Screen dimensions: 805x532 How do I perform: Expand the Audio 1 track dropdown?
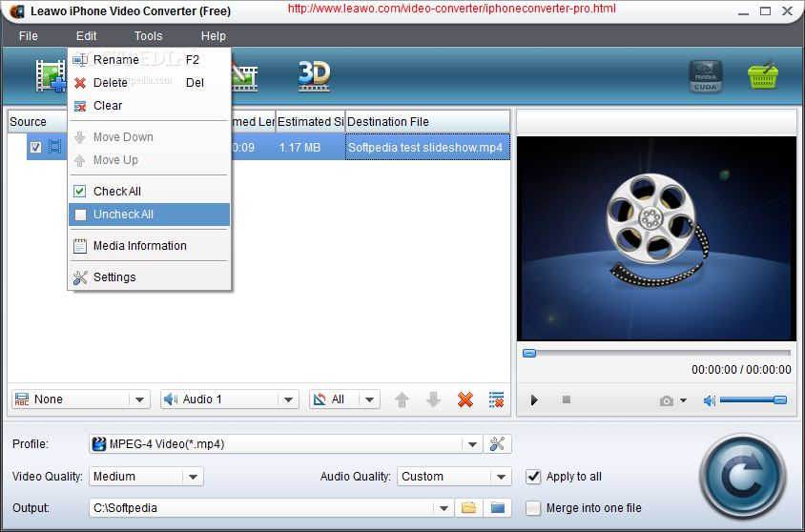click(288, 399)
